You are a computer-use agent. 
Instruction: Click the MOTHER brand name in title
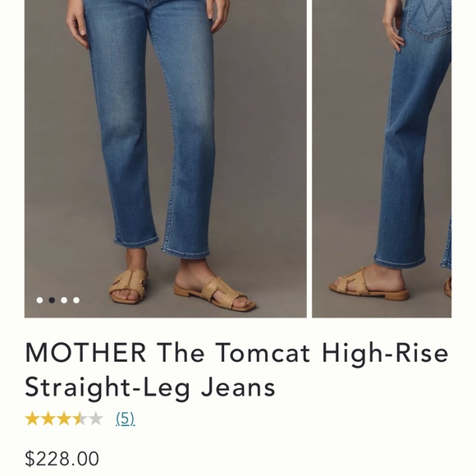tap(85, 352)
